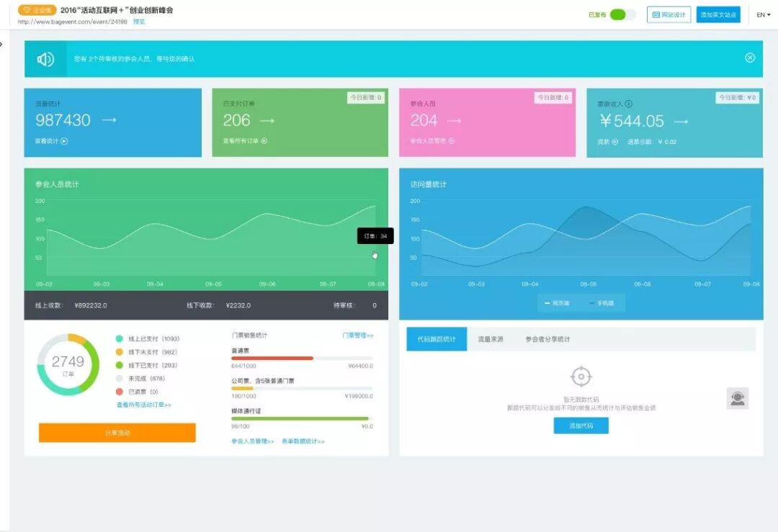Switch to the 流量来源 tab
Image resolution: width=778 pixels, height=532 pixels.
(x=491, y=339)
